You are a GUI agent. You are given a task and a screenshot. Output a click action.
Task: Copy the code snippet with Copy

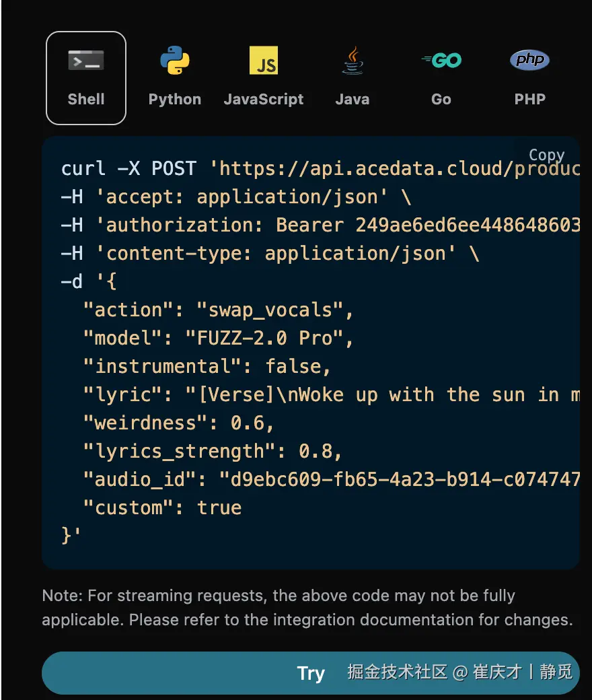(x=546, y=155)
